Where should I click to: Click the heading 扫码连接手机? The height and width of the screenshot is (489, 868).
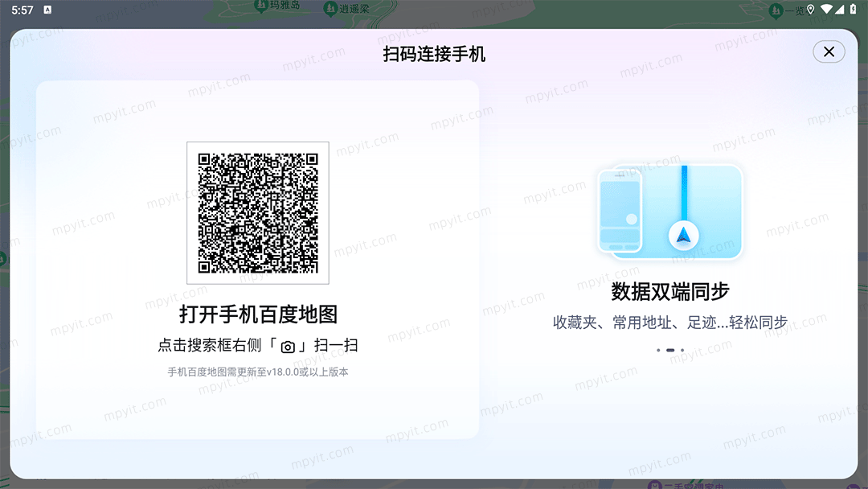434,54
